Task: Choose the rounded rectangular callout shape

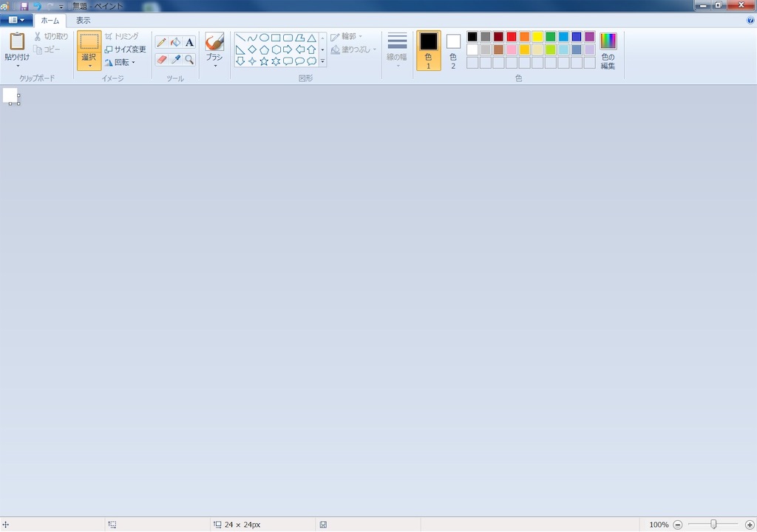Action: [x=288, y=61]
